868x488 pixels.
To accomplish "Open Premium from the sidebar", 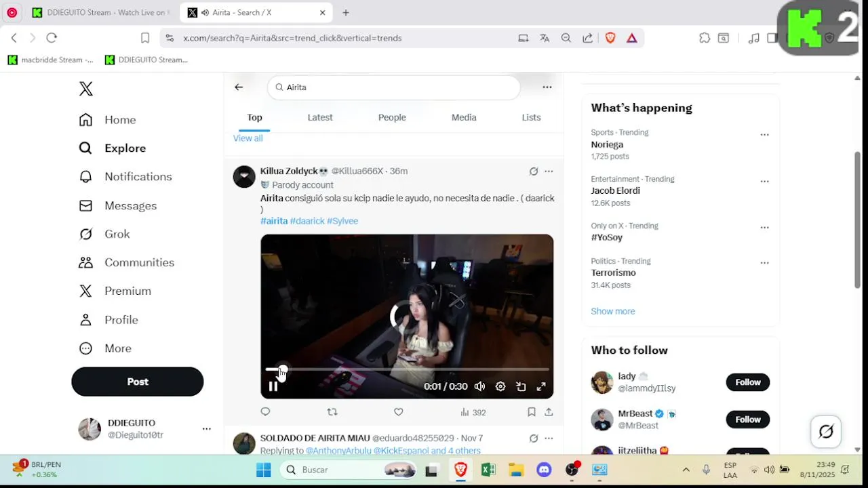I will [115, 291].
